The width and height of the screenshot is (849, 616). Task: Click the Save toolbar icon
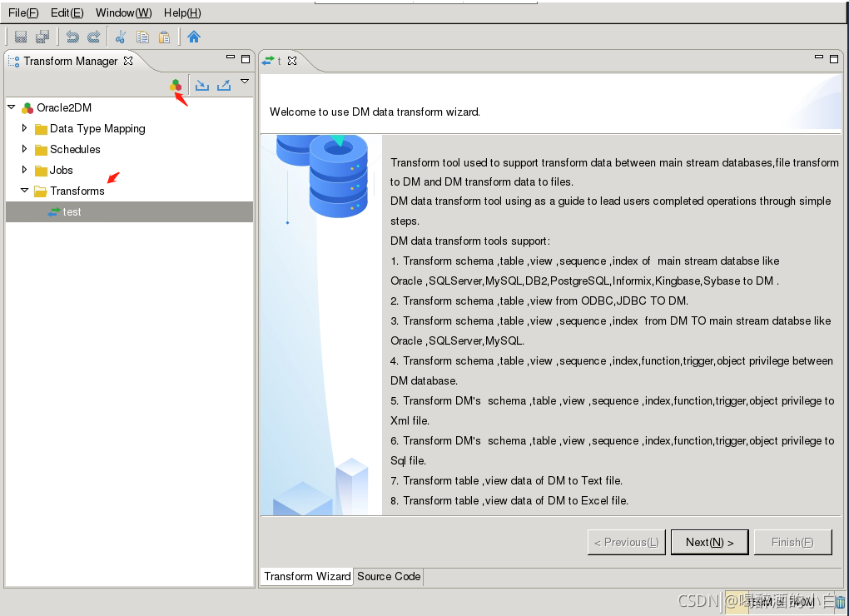[21, 37]
